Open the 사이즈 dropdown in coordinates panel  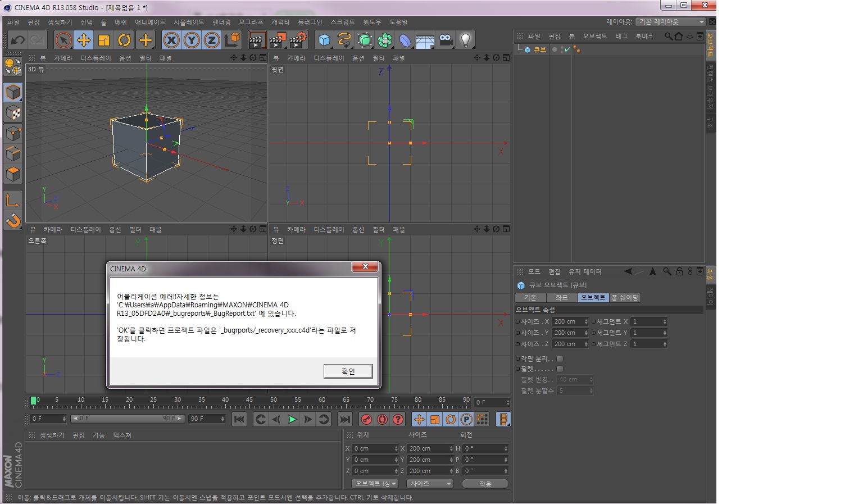coord(430,484)
